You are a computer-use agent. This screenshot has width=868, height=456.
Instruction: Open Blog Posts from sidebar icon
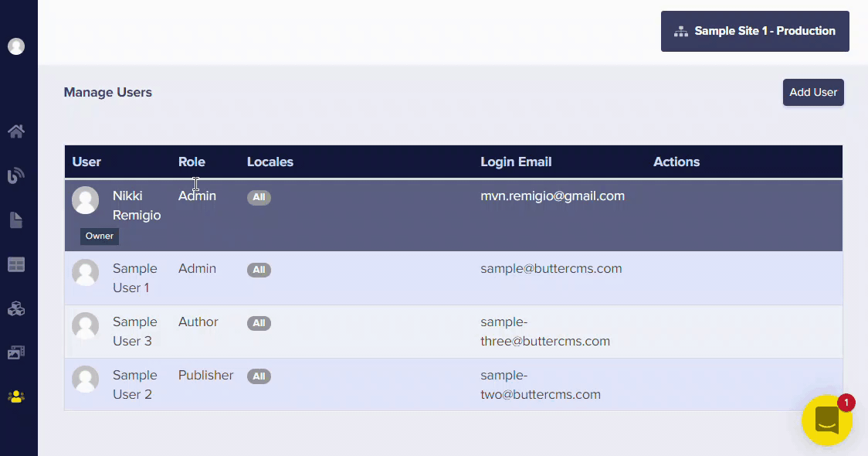pyautogui.click(x=16, y=175)
